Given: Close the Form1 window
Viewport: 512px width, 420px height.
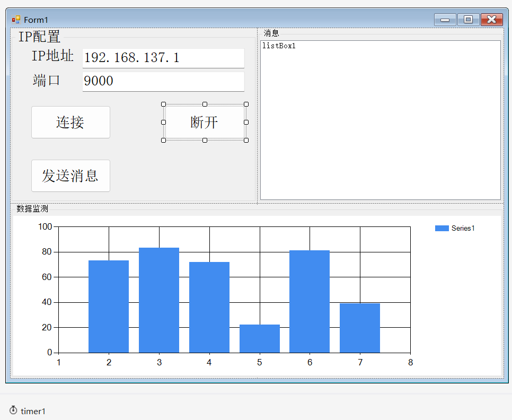Looking at the screenshot, I should tap(491, 20).
